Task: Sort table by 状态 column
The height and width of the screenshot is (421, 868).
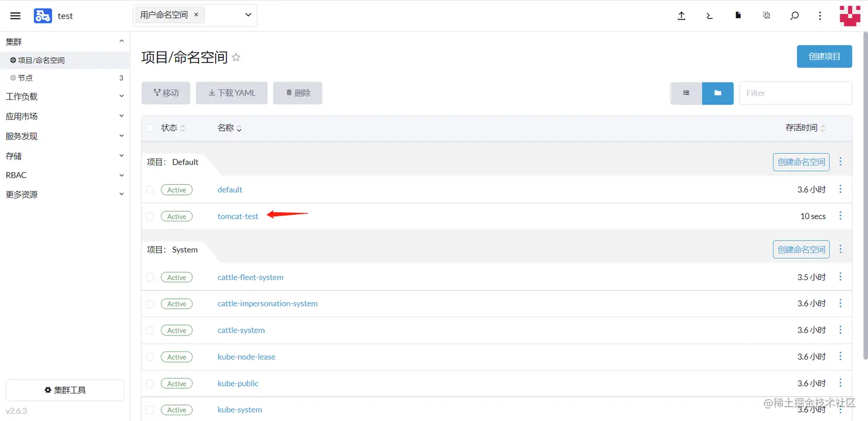Action: [173, 128]
